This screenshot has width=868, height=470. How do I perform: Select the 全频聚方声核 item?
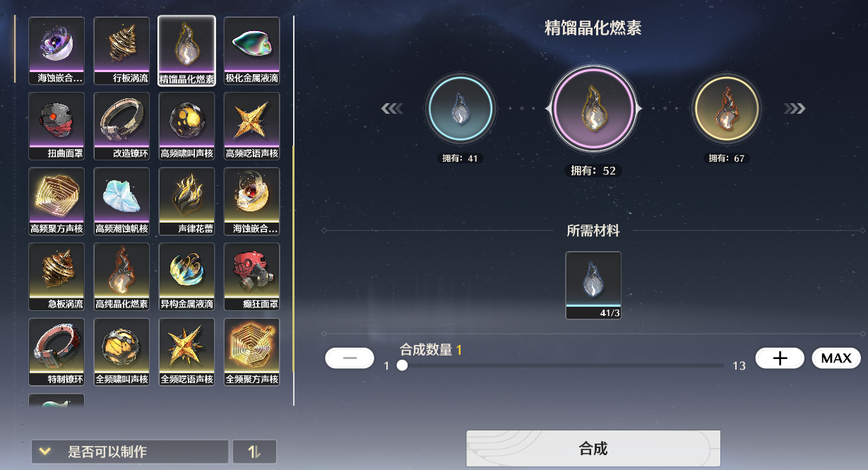pyautogui.click(x=251, y=352)
